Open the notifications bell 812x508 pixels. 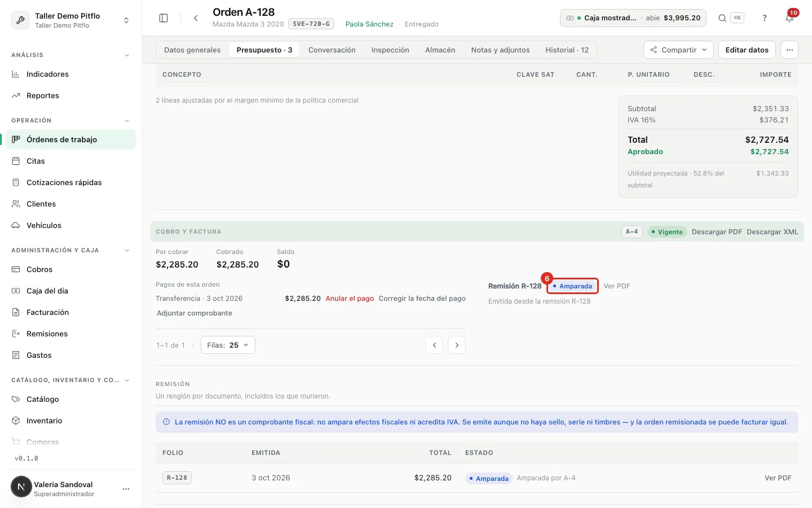coord(789,18)
